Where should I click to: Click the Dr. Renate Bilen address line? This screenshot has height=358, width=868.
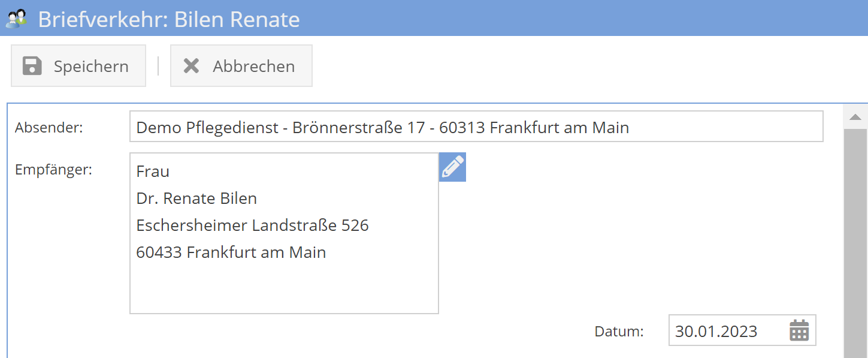[x=196, y=198]
